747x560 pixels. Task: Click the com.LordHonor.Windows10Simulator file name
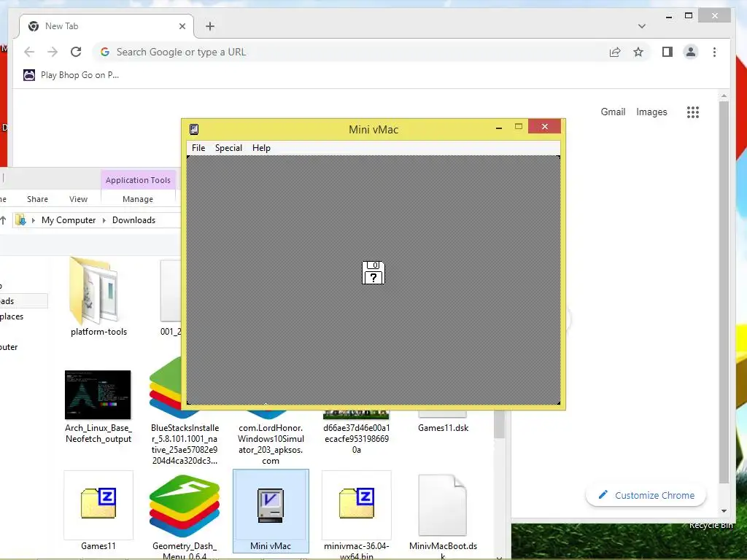(271, 444)
